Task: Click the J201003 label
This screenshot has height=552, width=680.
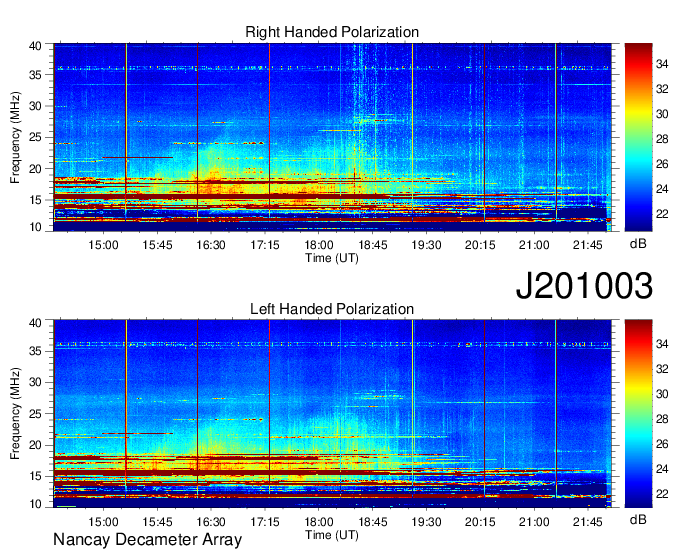Action: tap(584, 286)
